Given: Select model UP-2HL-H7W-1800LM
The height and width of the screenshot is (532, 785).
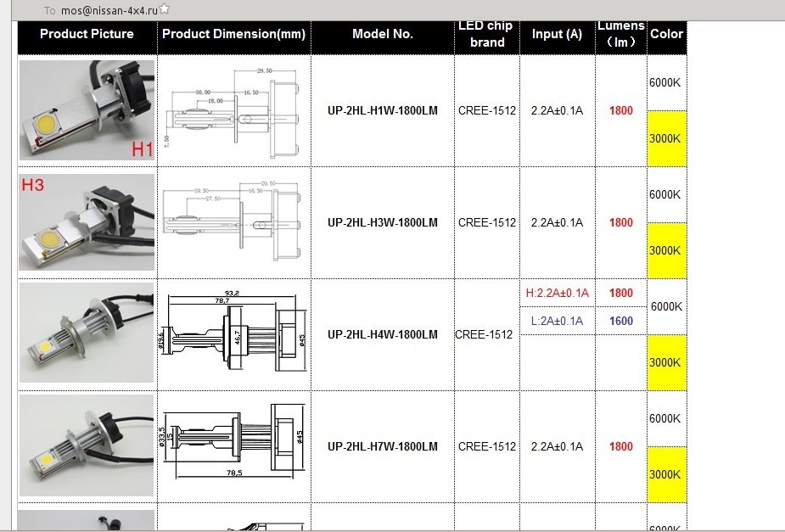Looking at the screenshot, I should [383, 446].
